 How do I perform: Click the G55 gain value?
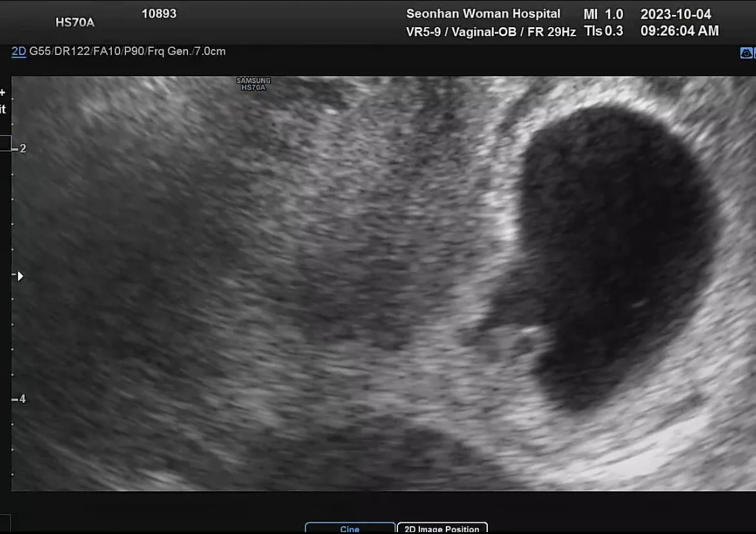coord(39,51)
